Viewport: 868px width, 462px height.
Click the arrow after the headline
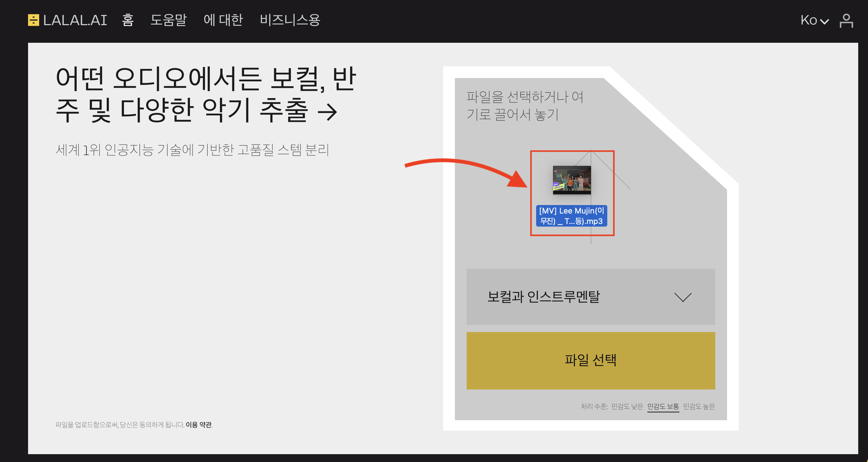327,112
